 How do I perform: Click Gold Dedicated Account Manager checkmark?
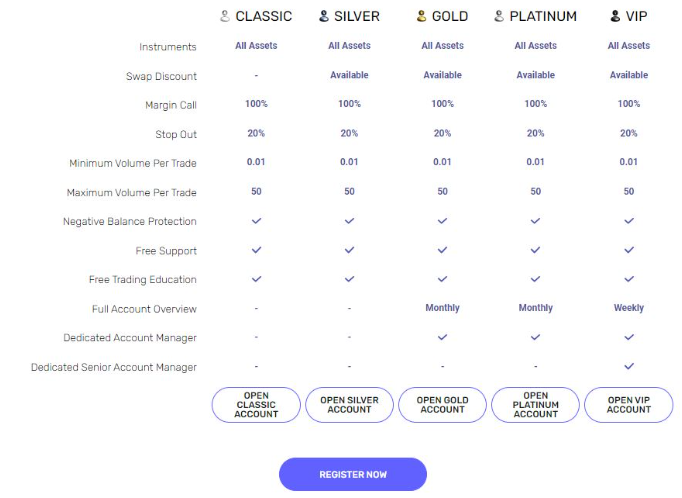point(442,337)
